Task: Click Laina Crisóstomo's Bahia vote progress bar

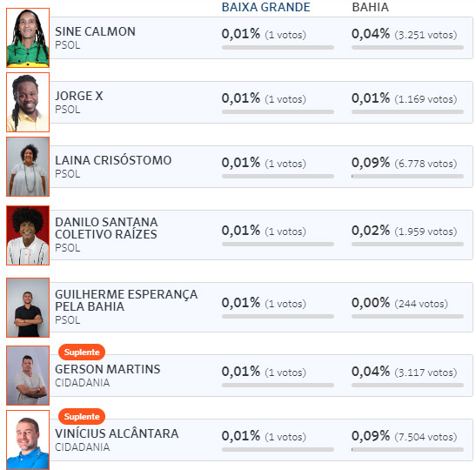Action: (407, 176)
